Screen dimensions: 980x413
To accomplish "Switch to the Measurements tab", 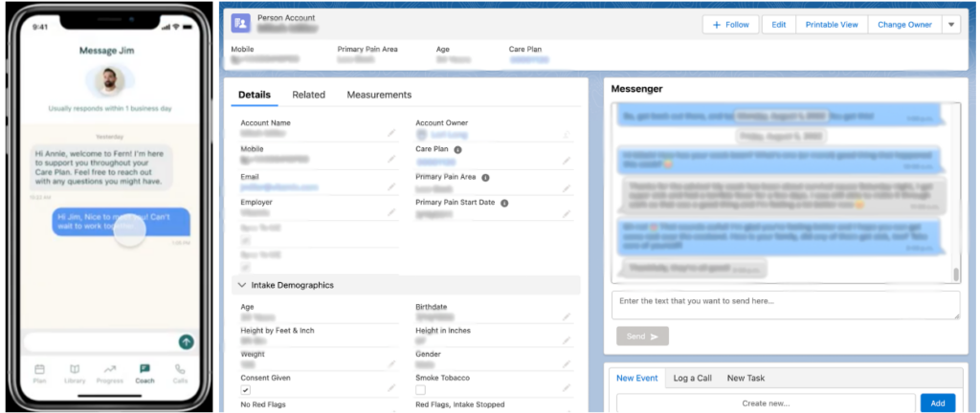I will tap(379, 95).
